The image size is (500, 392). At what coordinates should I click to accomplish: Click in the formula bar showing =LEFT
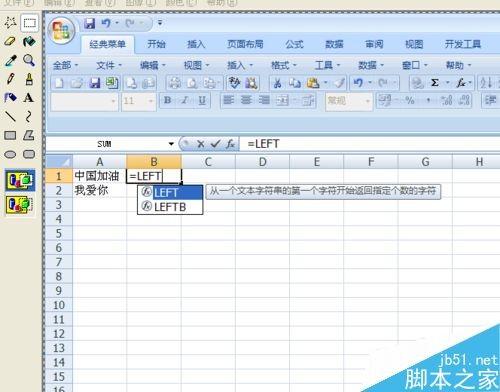click(370, 144)
